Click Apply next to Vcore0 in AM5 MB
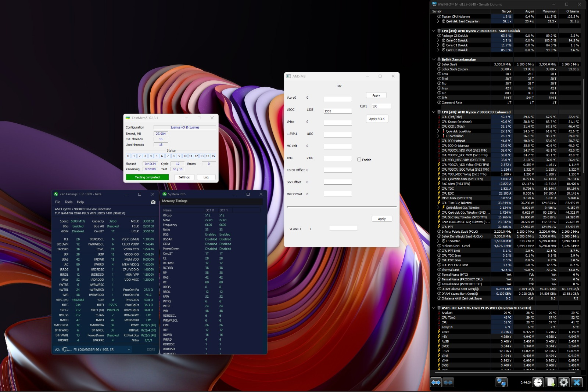 coord(376,95)
